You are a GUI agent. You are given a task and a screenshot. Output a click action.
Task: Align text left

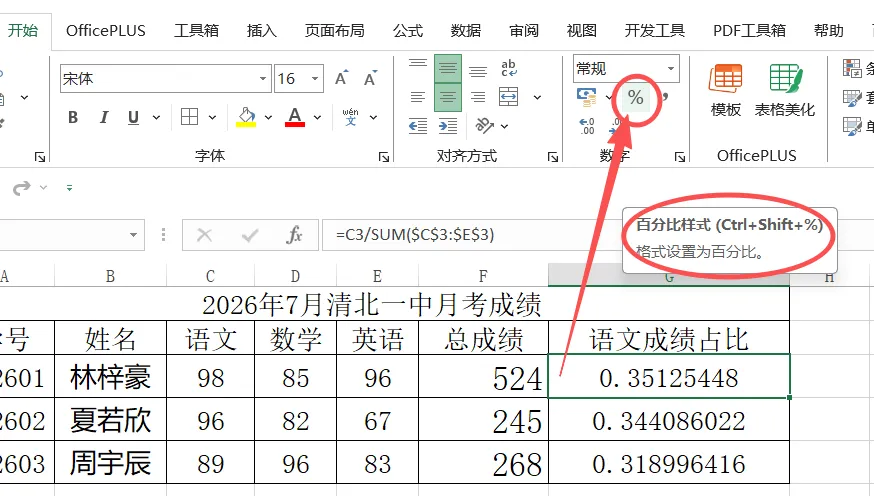coord(417,98)
